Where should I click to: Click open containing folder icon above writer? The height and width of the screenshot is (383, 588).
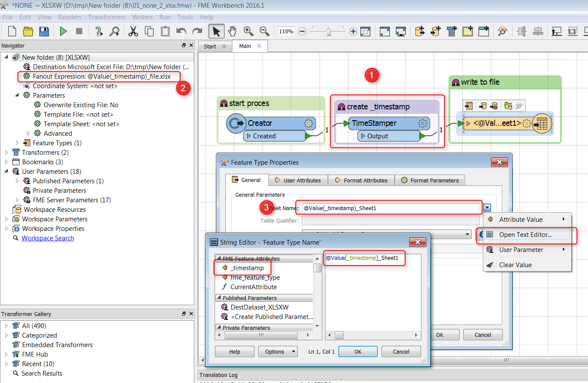coord(508,105)
